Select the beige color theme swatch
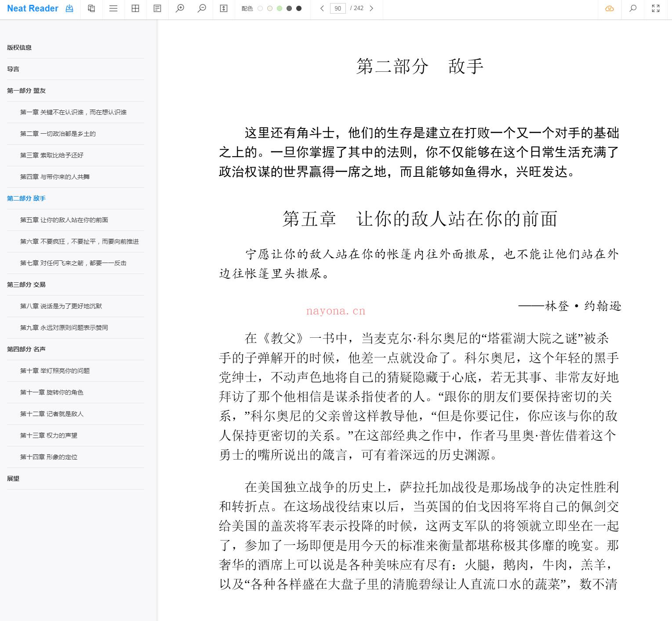This screenshot has width=672, height=621. point(270,8)
